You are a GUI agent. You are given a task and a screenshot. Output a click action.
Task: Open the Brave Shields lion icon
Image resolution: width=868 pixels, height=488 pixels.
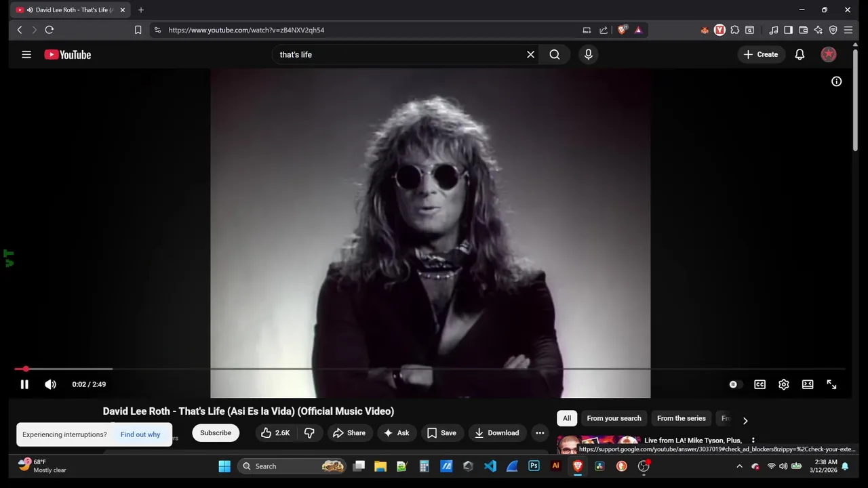click(x=622, y=30)
